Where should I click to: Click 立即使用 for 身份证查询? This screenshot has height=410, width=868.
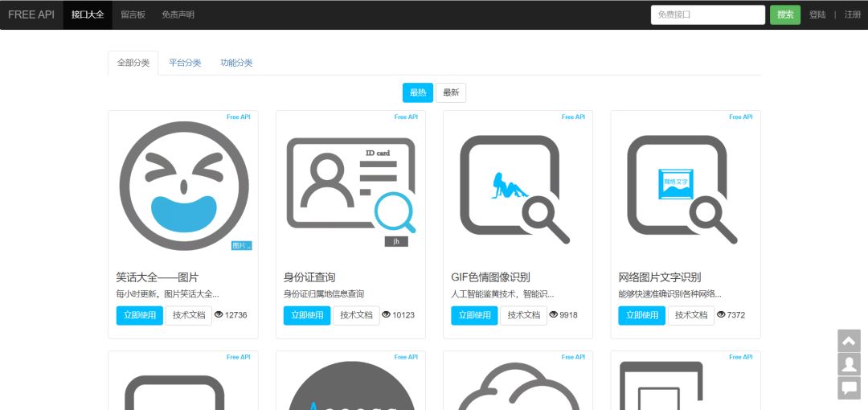(307, 315)
